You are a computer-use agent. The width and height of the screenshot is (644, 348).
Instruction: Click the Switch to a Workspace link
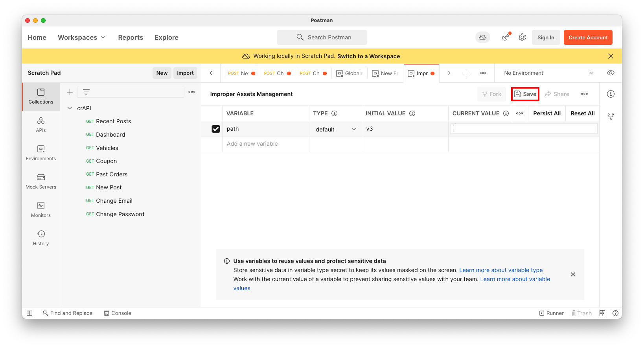368,56
